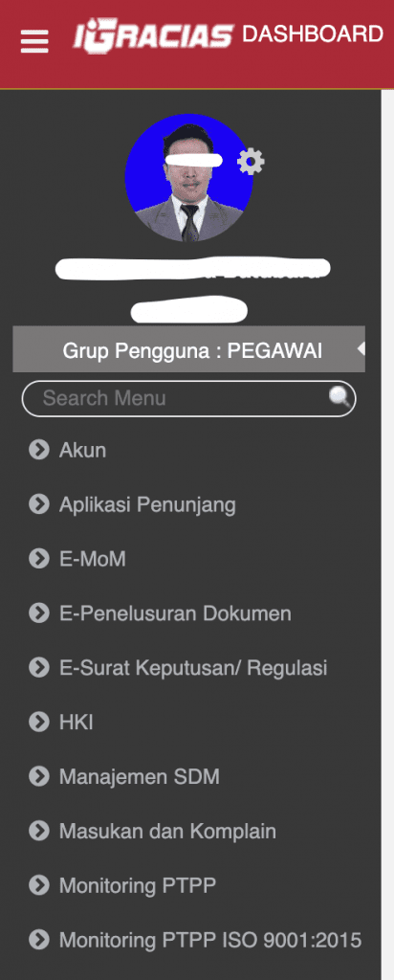Click the search magnifier icon
This screenshot has width=394, height=980.
coord(339,397)
